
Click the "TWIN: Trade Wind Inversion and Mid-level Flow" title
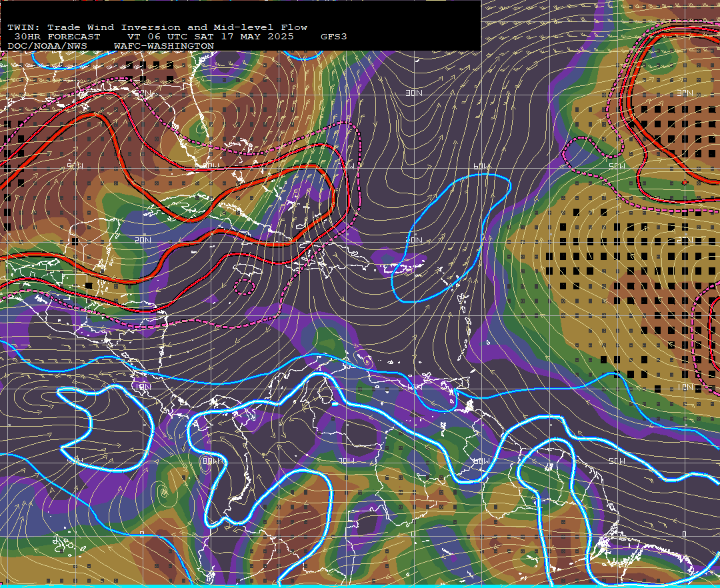click(x=157, y=27)
